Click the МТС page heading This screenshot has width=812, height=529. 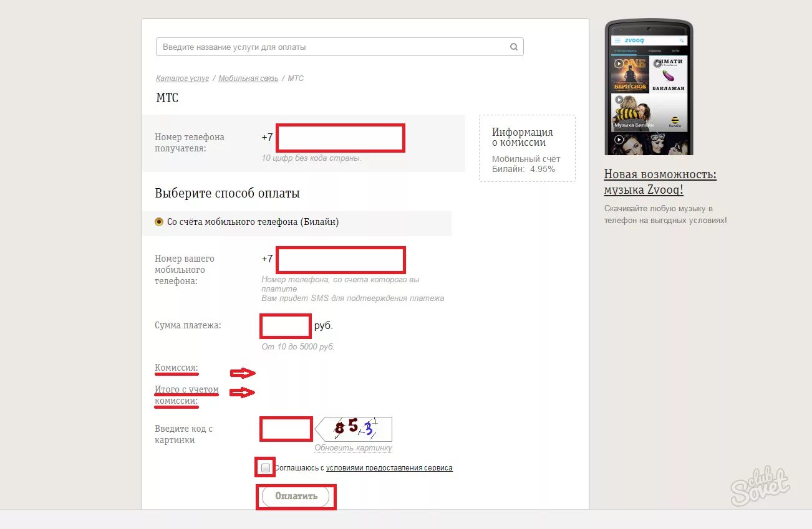tap(167, 98)
